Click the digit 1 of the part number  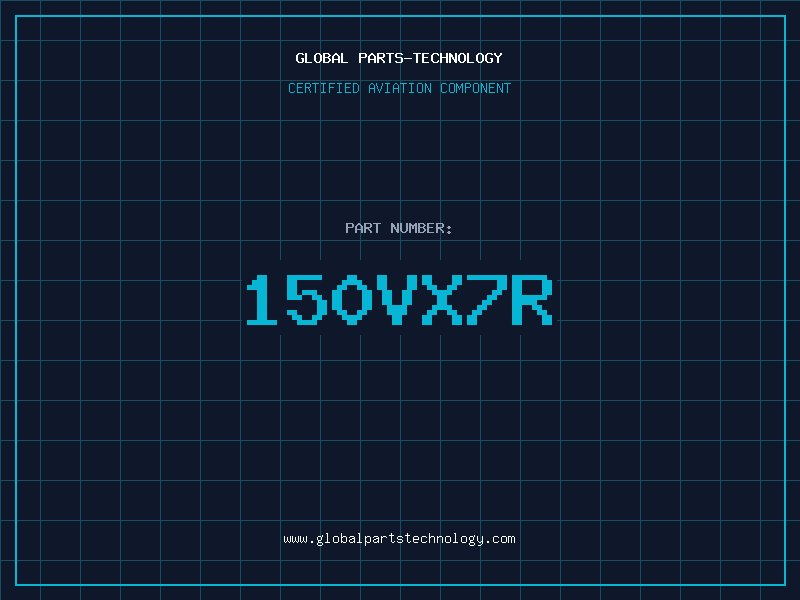[x=262, y=300]
